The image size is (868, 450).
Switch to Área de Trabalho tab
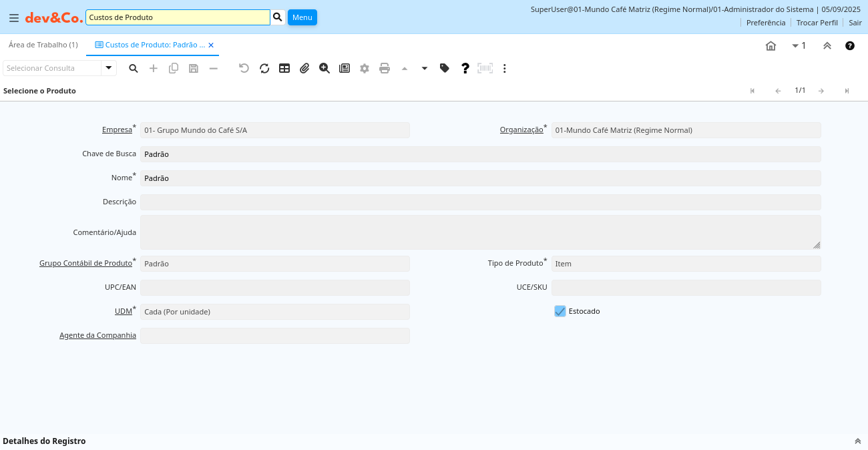pos(43,45)
